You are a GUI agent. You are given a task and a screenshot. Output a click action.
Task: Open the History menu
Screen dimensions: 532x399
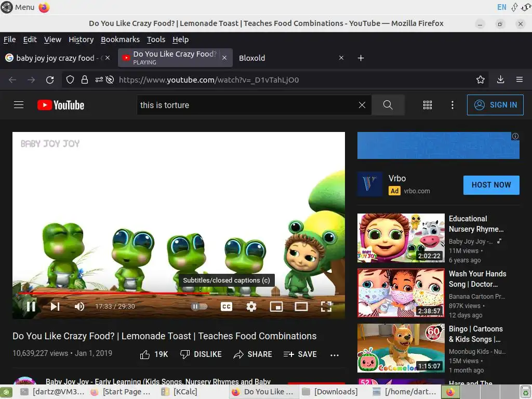[x=81, y=39]
